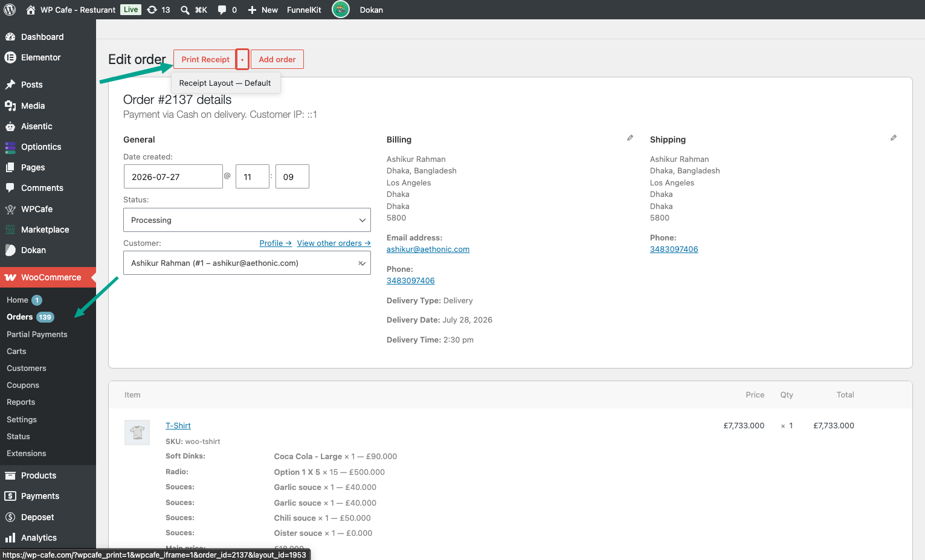
Task: Click the search magnifier icon in admin bar
Action: 185,10
